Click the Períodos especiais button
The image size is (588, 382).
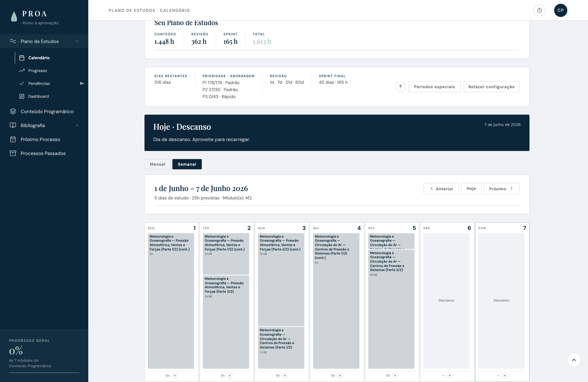(x=434, y=87)
